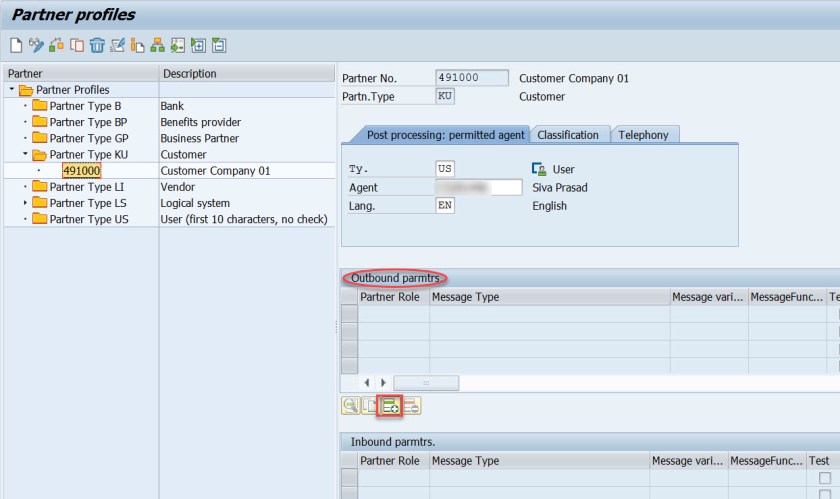Click the Partn.Type field
Image resolution: width=840 pixels, height=499 pixels.
coord(445,96)
